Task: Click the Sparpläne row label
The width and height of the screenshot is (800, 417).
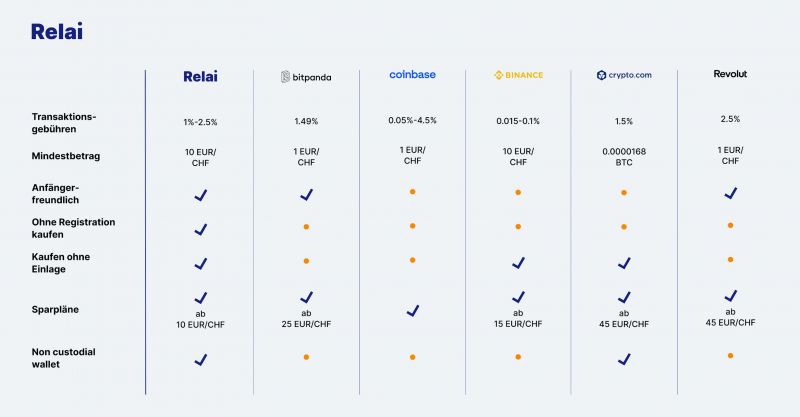Action: (55, 309)
